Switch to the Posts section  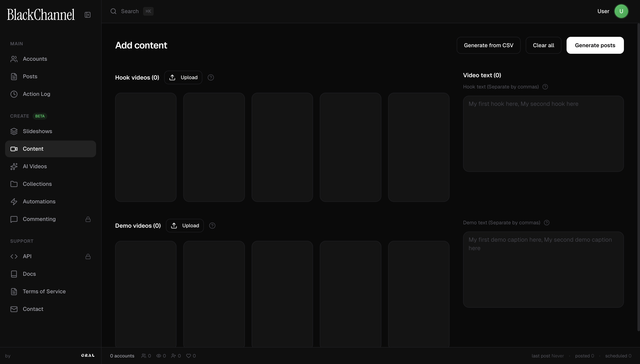[30, 76]
